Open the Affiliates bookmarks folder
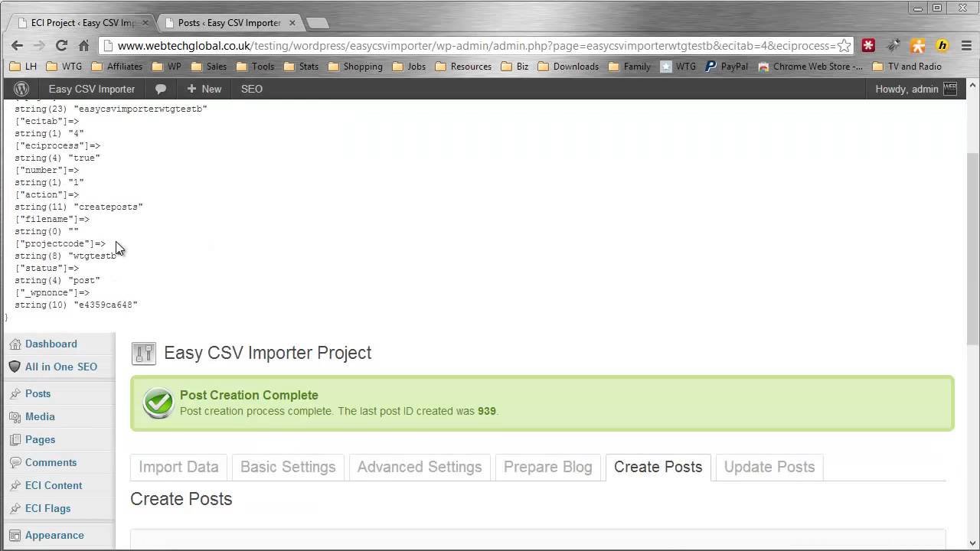 point(116,67)
